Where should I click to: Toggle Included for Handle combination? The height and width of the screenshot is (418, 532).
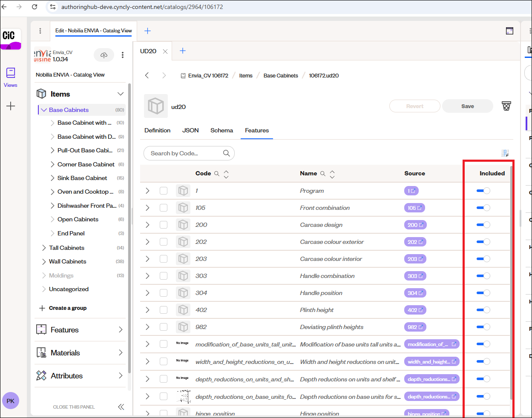483,276
